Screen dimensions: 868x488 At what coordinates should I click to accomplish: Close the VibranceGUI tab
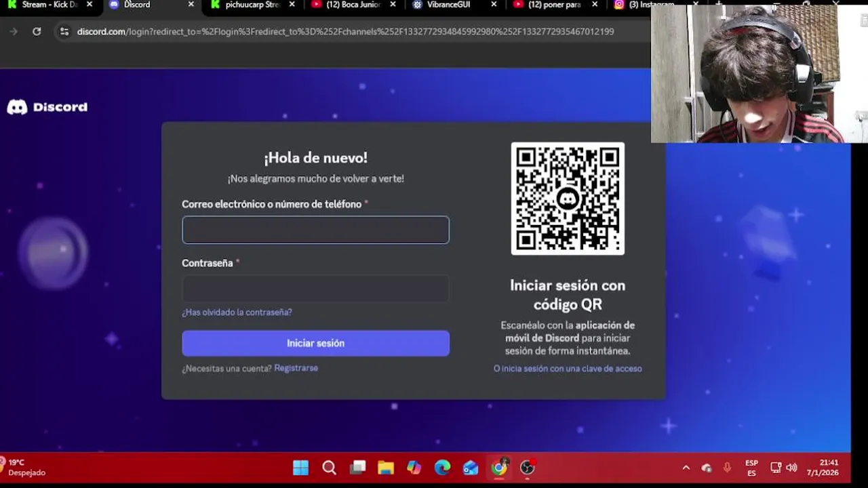[494, 5]
